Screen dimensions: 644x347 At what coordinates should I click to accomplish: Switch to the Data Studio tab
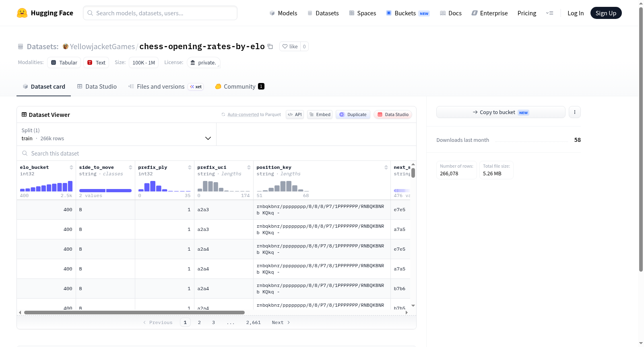click(x=97, y=87)
